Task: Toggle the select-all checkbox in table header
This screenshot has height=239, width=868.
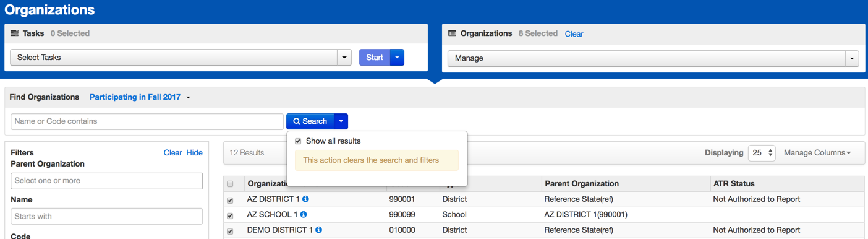Action: click(x=230, y=184)
